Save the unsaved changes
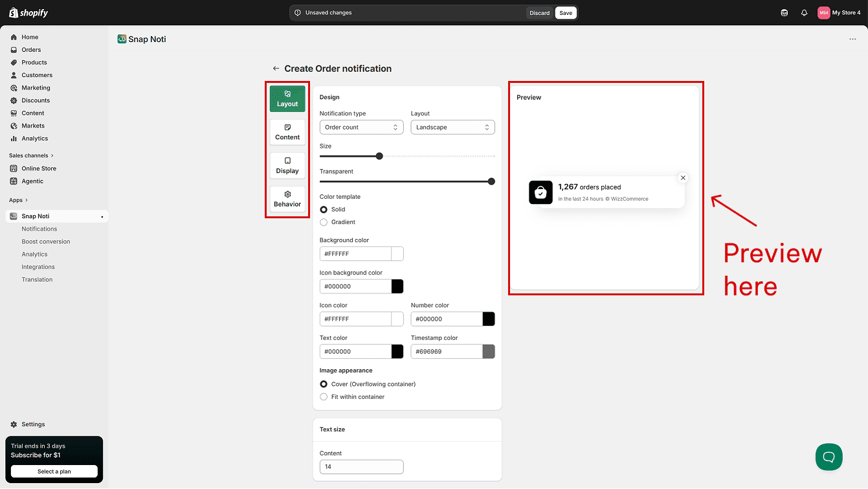Viewport: 868px width, 489px height. click(x=566, y=13)
